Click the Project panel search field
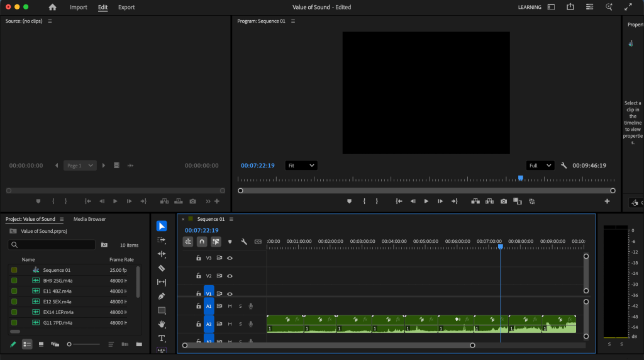 point(53,245)
